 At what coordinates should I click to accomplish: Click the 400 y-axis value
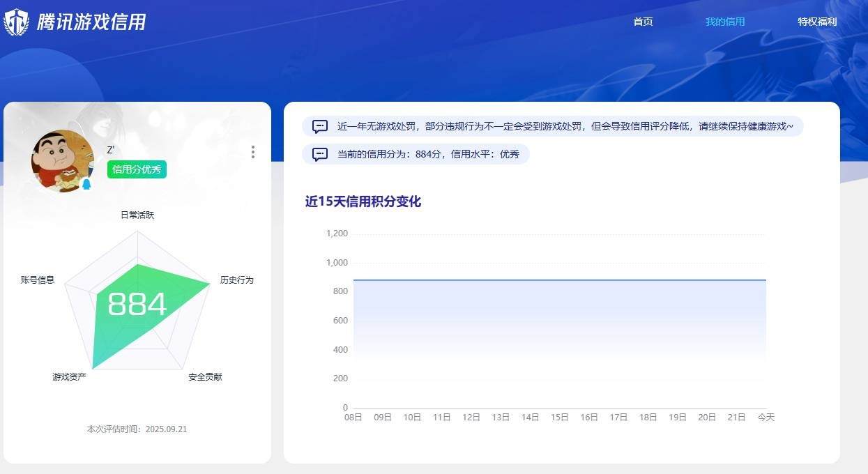pos(340,350)
